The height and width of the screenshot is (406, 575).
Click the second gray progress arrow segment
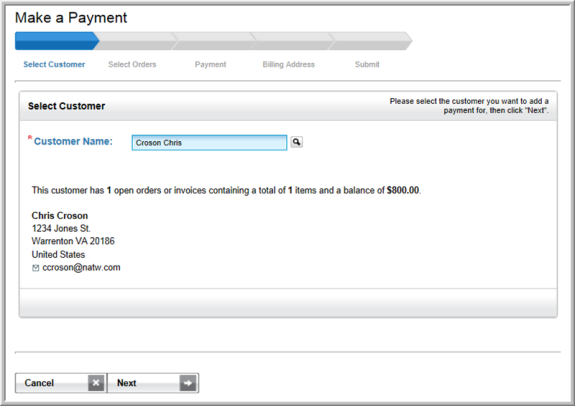point(136,41)
